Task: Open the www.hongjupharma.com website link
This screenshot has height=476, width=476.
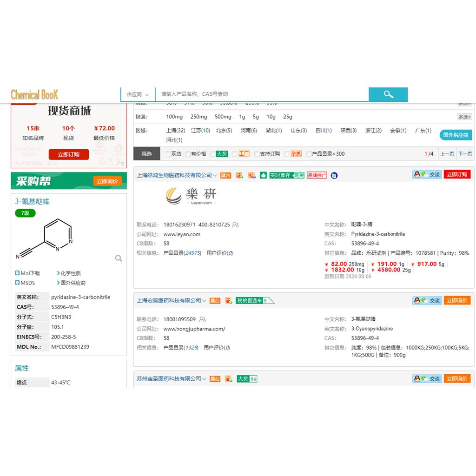Action: (x=194, y=329)
